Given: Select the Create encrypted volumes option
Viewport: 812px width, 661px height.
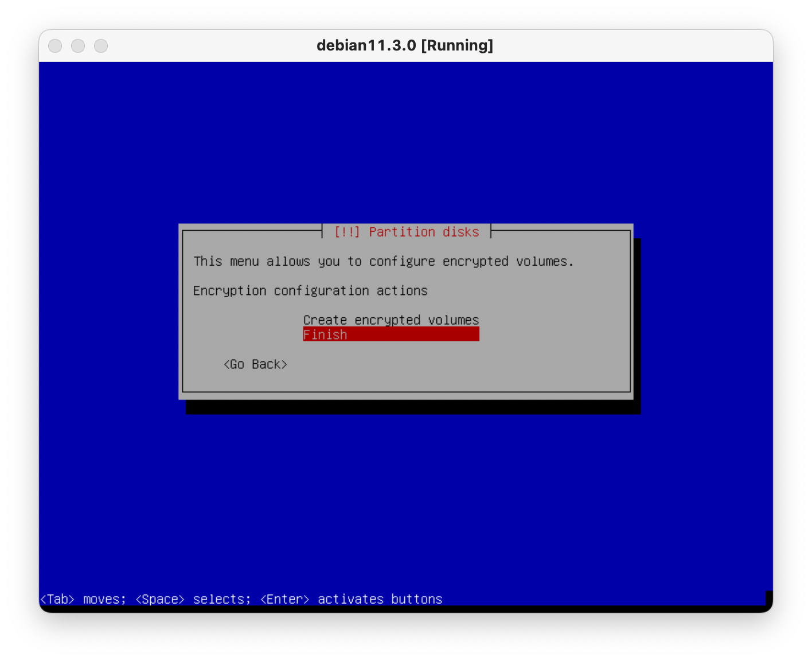Looking at the screenshot, I should [391, 320].
